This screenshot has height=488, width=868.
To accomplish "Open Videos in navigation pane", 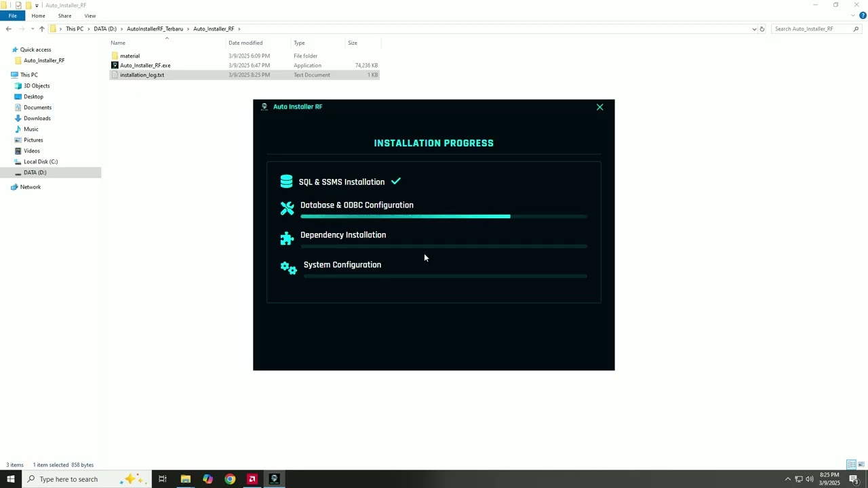I will coord(32,150).
